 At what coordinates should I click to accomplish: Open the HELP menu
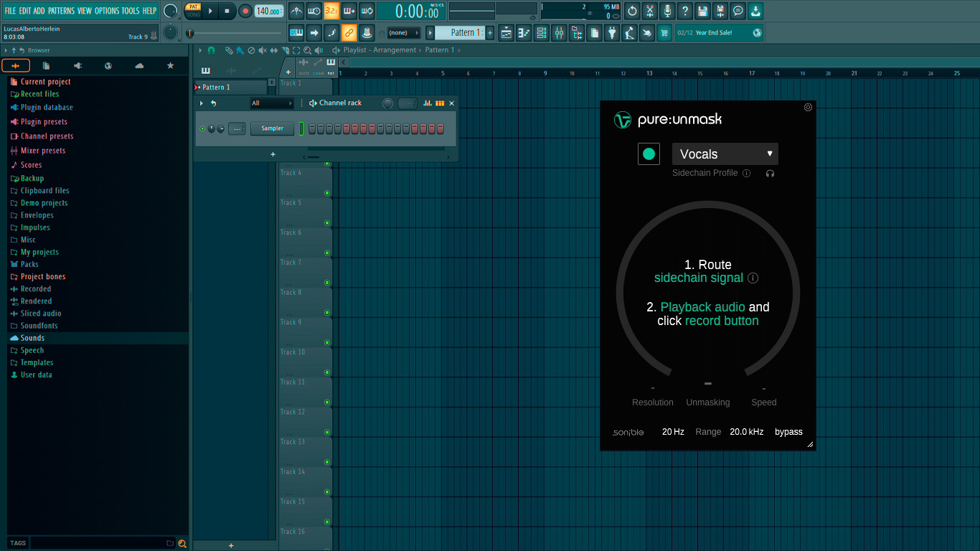coord(149,11)
